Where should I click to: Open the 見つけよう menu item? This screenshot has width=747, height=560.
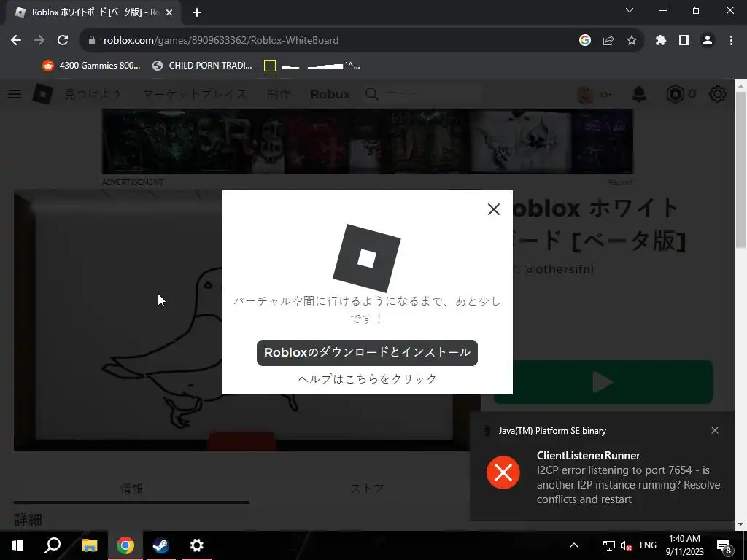pos(93,94)
